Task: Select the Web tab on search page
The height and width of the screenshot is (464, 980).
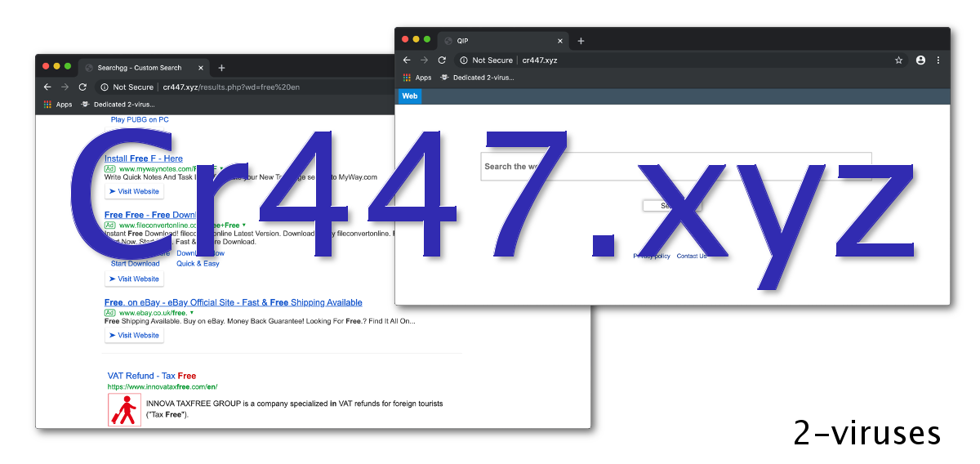Action: 410,96
